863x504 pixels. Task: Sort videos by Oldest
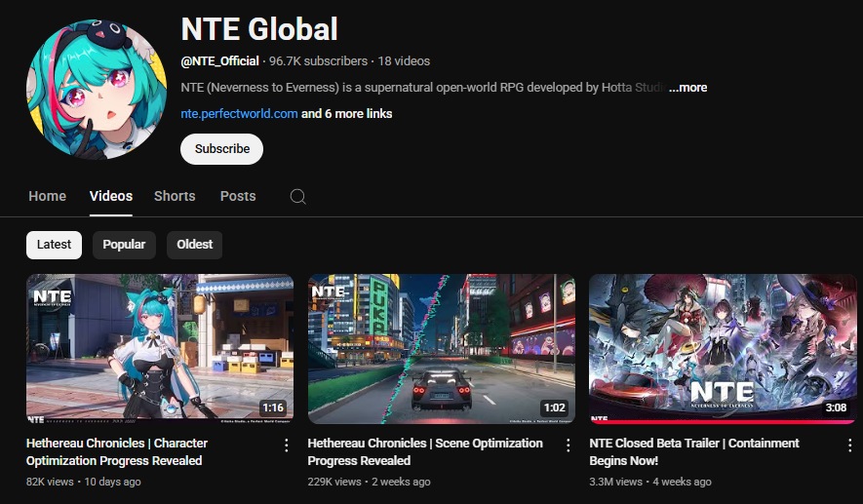[x=194, y=245]
